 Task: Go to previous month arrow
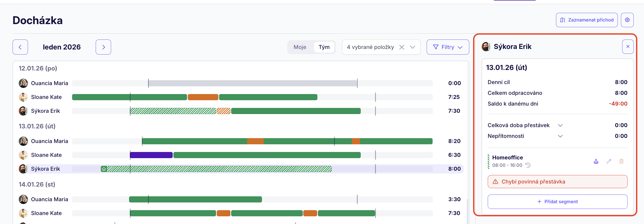(x=20, y=47)
